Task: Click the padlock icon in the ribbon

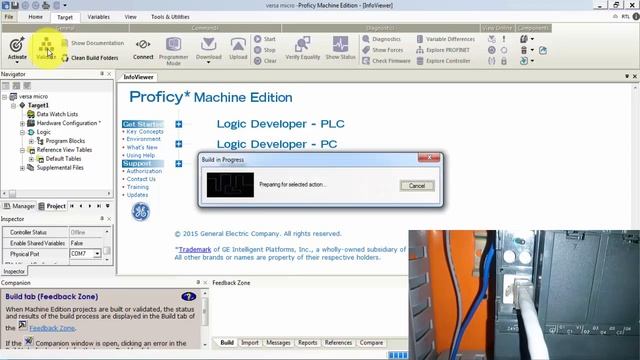Action: pos(504,61)
